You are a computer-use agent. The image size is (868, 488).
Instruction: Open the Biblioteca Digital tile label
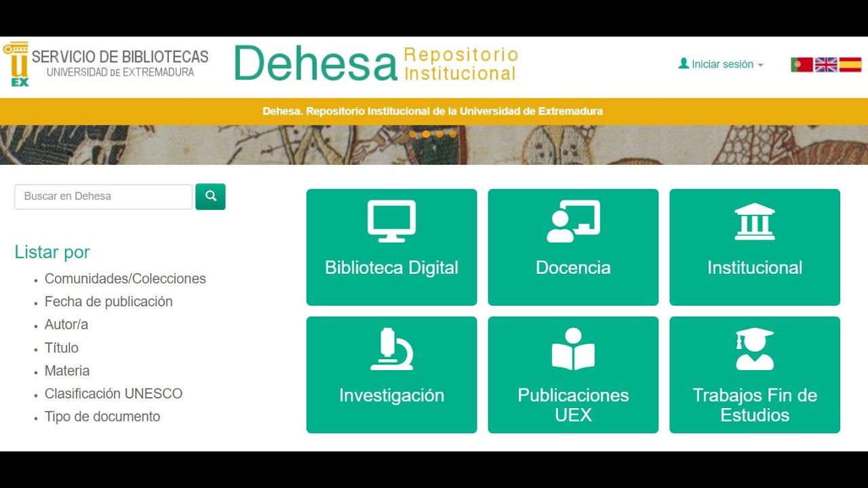391,268
